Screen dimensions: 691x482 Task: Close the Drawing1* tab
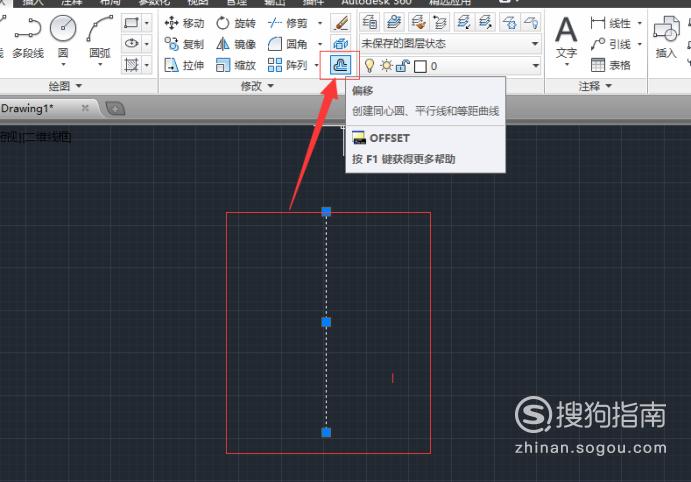pyautogui.click(x=85, y=108)
